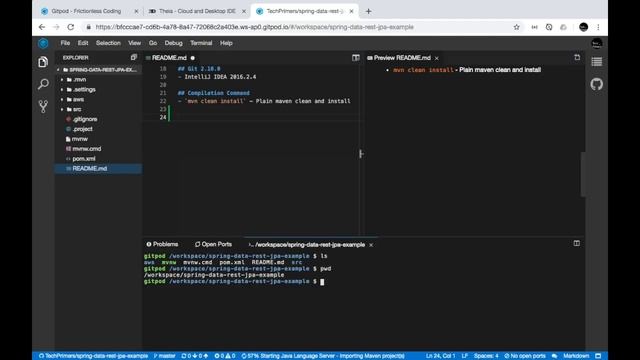Image resolution: width=640 pixels, height=360 pixels.
Task: Open preview to the side of README.md
Action: point(356,58)
